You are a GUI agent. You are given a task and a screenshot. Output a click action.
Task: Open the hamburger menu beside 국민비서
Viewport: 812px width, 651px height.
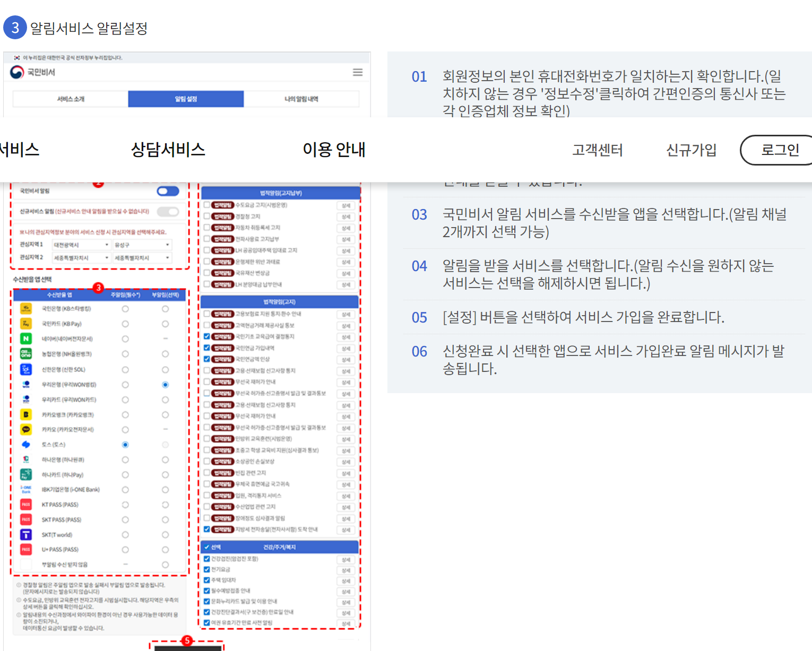(358, 72)
